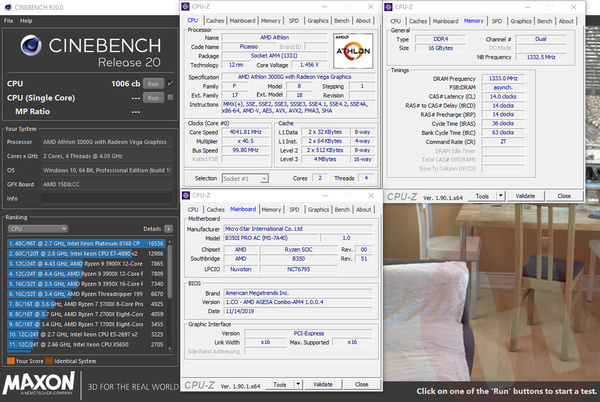Click the MAXON logo at the bottom
Image resolution: width=600 pixels, height=402 pixels.
click(39, 384)
